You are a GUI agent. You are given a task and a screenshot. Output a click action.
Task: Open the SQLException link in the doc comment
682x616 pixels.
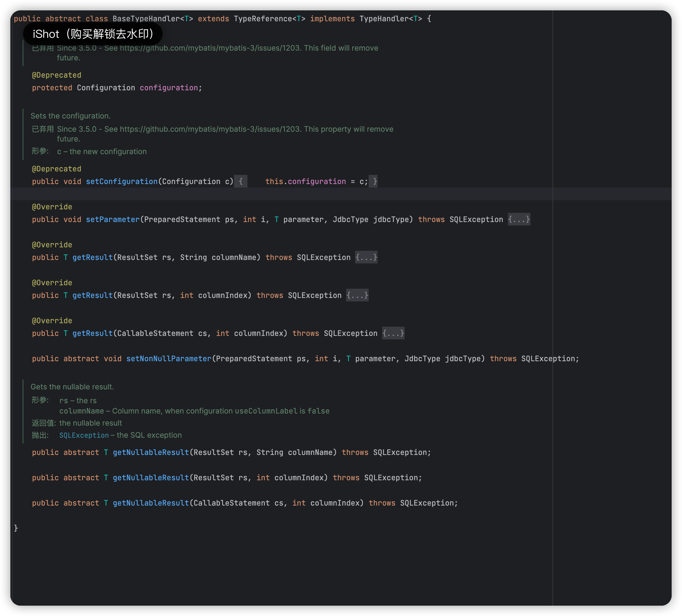84,435
